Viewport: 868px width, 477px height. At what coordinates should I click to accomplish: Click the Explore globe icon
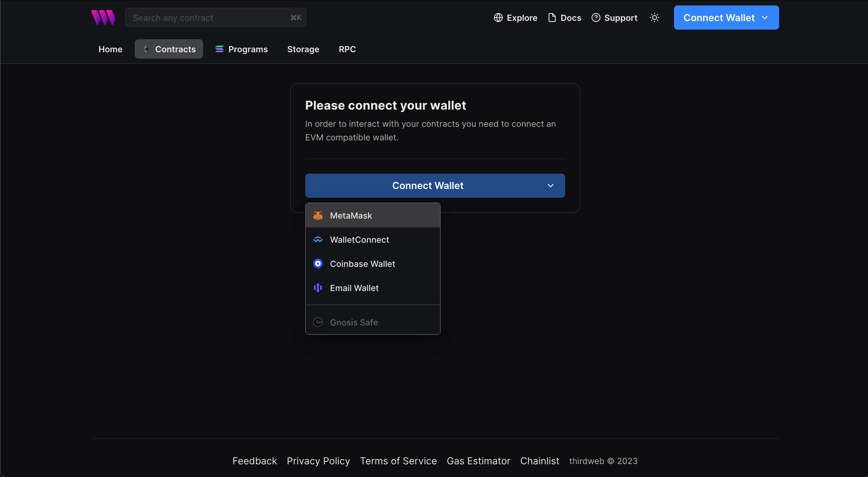498,17
